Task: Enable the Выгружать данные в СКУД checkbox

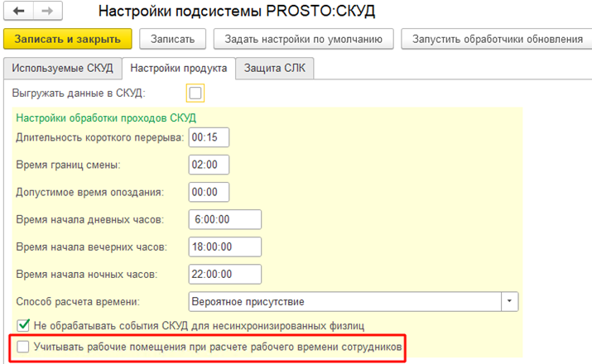Action: (195, 92)
